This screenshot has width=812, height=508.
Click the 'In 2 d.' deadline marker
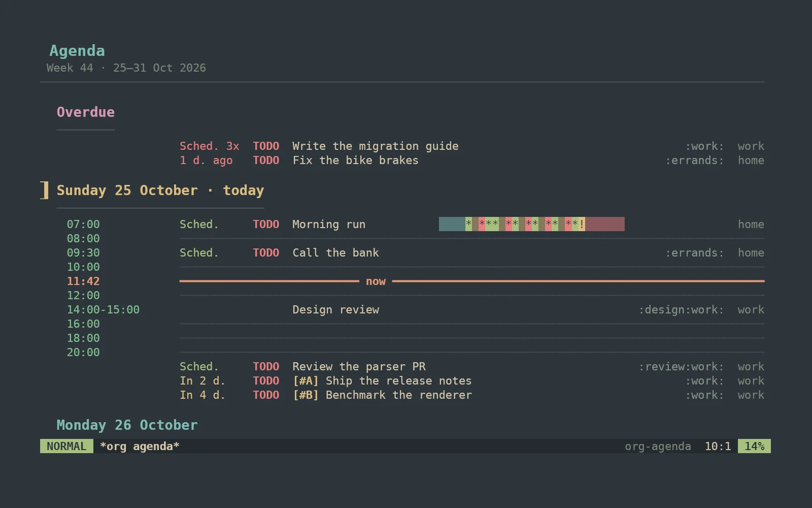202,381
